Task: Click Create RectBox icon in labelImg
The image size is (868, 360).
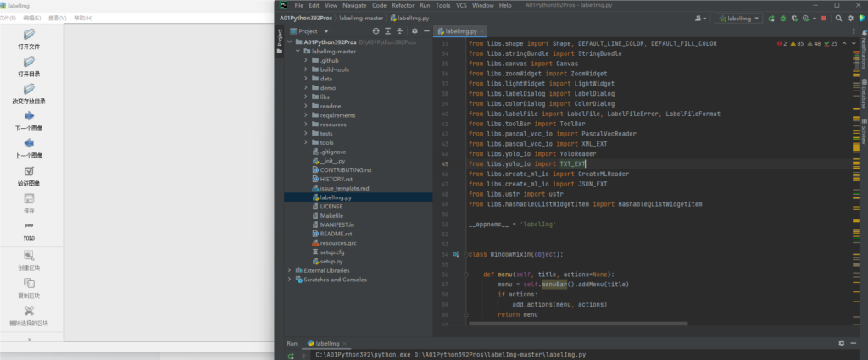Action: tap(29, 255)
